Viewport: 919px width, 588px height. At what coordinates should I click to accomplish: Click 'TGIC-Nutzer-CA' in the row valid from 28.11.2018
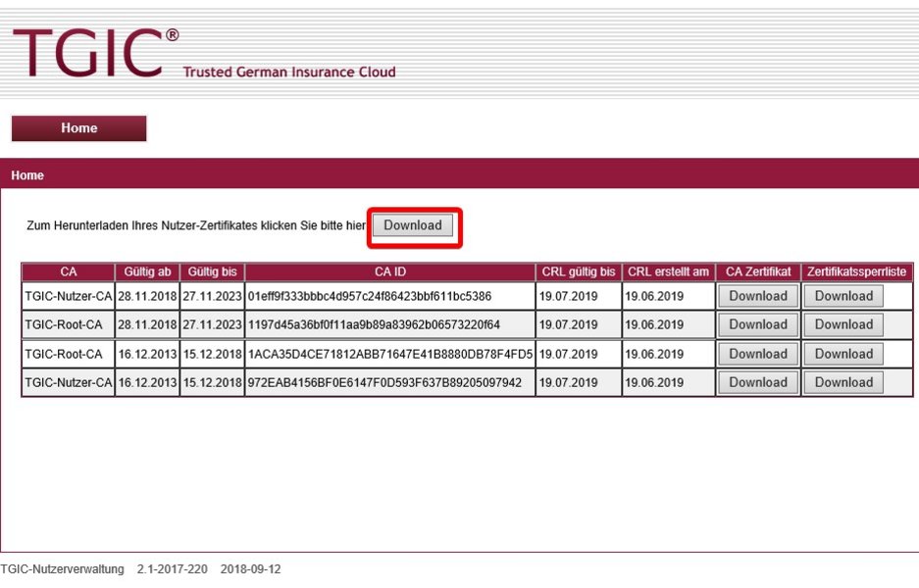click(68, 296)
